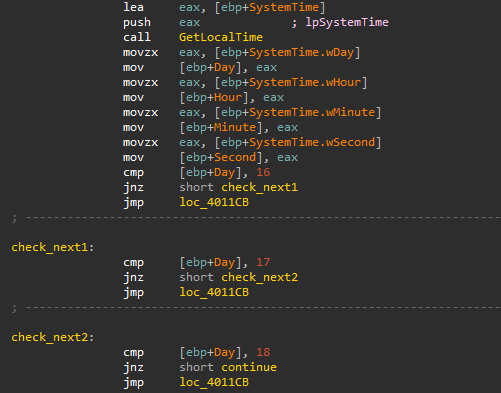The width and height of the screenshot is (501, 393).
Task: Click the GetLocalTime call target
Action: (221, 37)
